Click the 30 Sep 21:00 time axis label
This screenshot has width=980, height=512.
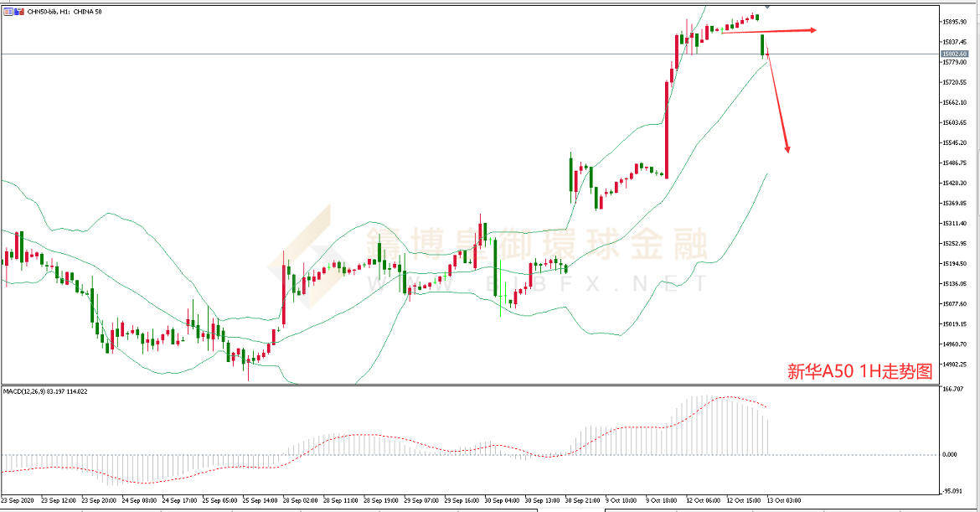coord(582,500)
